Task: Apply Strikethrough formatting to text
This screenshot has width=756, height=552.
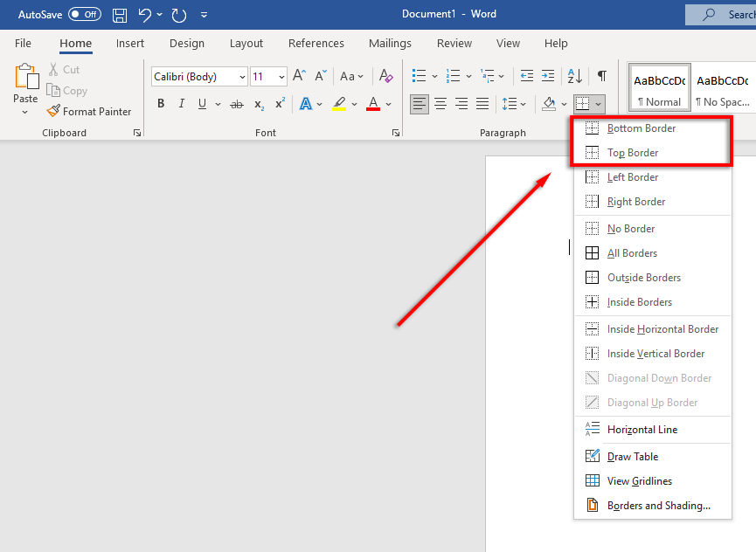Action: [236, 104]
